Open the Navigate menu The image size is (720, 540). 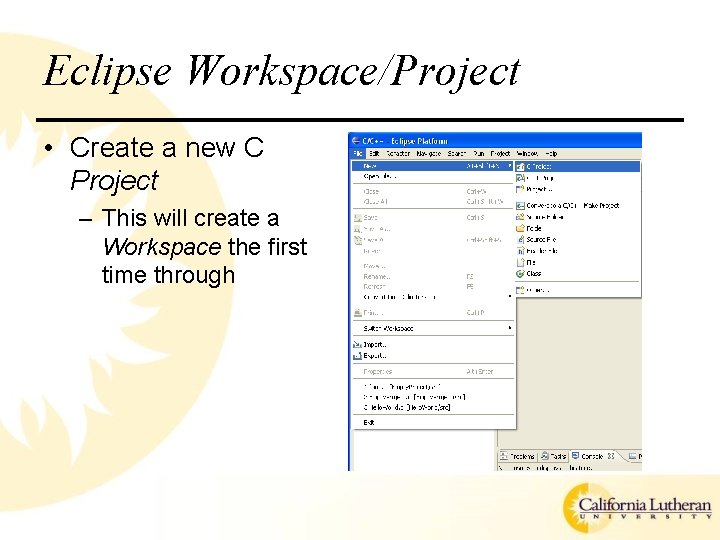point(428,153)
